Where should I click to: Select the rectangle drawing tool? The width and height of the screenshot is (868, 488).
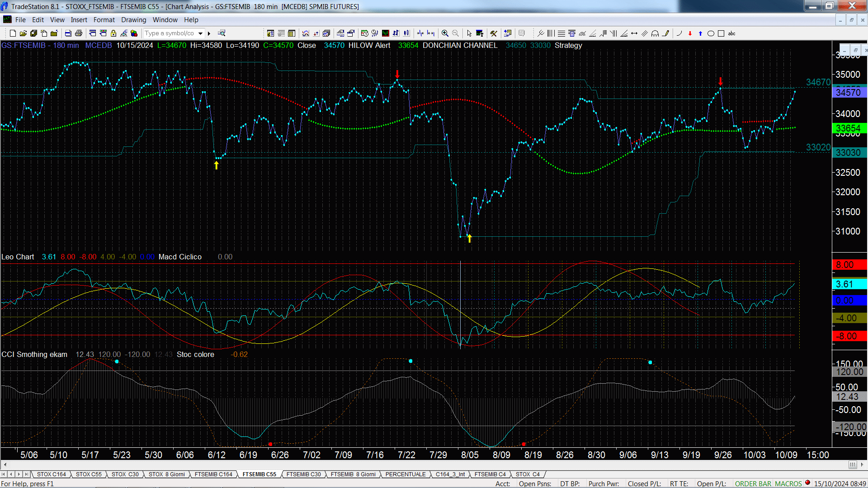[721, 33]
